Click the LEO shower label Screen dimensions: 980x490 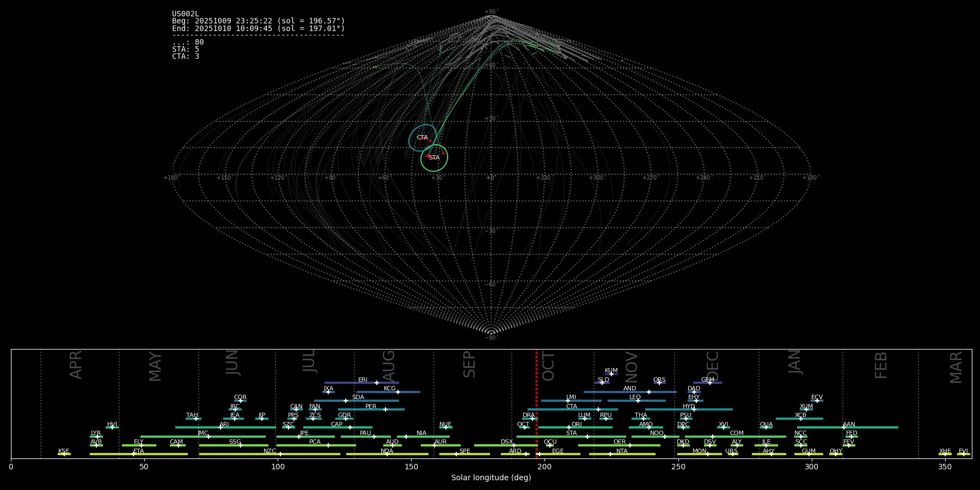635,397
